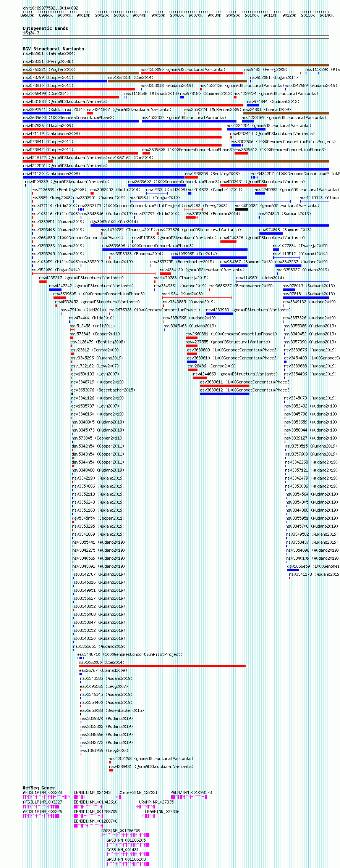Open nsv1066499 (Coe2014) entry

46,93
